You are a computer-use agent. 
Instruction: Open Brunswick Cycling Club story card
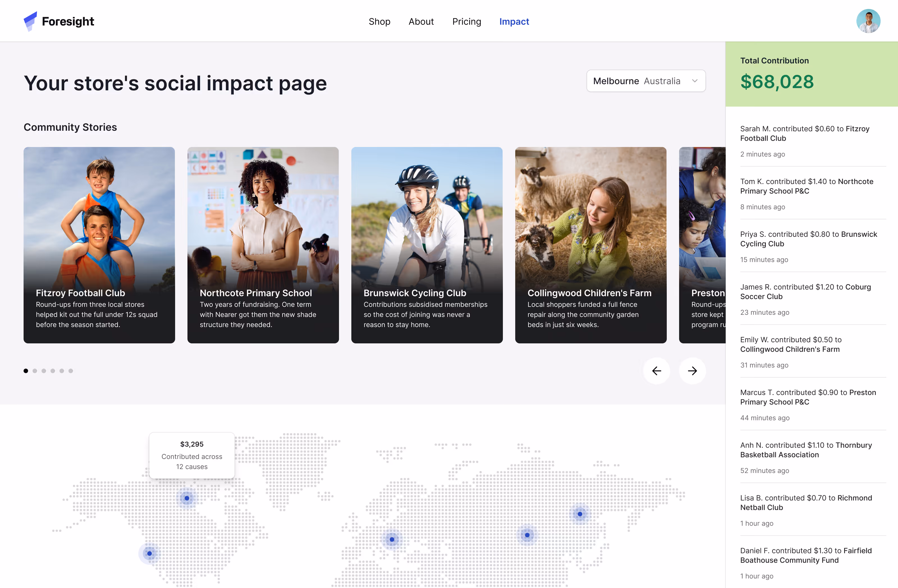point(427,245)
